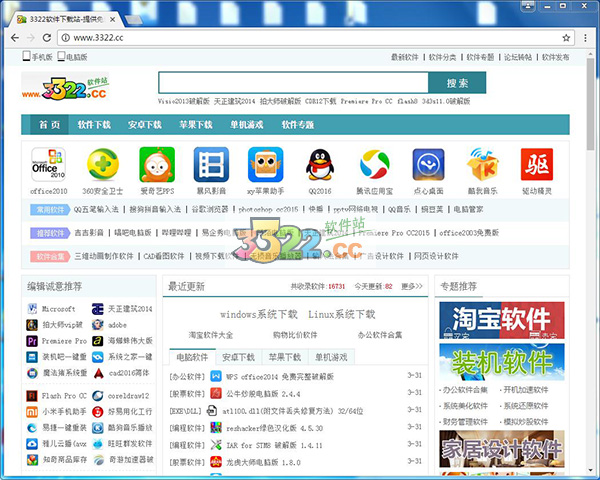Switch to 电脑版 desktop site link
The image size is (600, 480).
(72, 57)
